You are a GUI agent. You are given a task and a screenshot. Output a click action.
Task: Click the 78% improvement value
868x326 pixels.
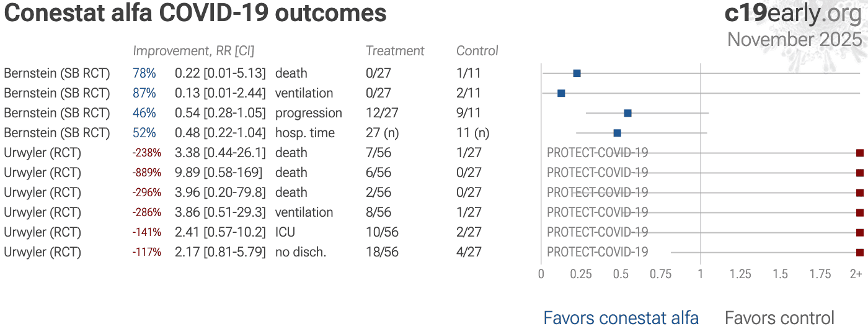(x=144, y=73)
